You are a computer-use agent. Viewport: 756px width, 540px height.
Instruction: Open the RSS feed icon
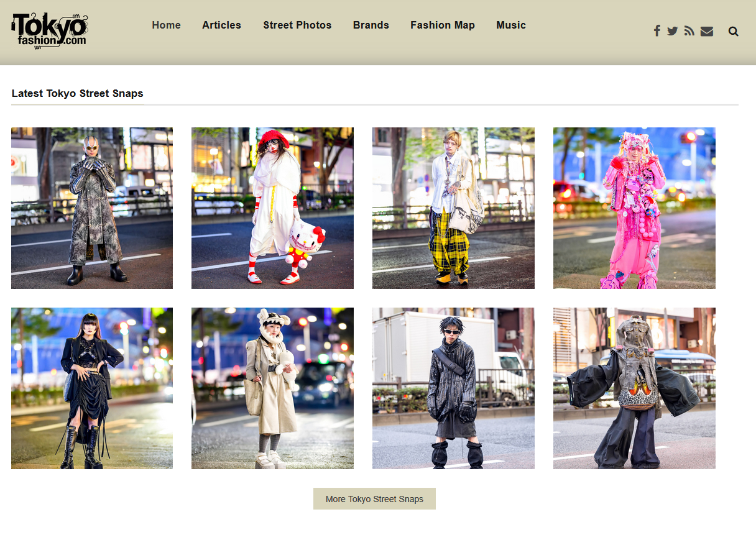tap(689, 31)
